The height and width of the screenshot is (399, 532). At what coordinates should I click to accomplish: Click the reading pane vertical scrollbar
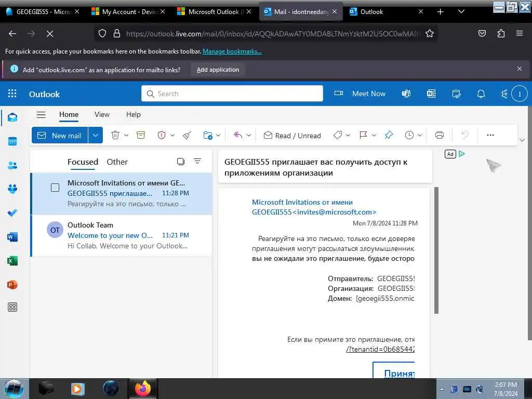click(436, 250)
